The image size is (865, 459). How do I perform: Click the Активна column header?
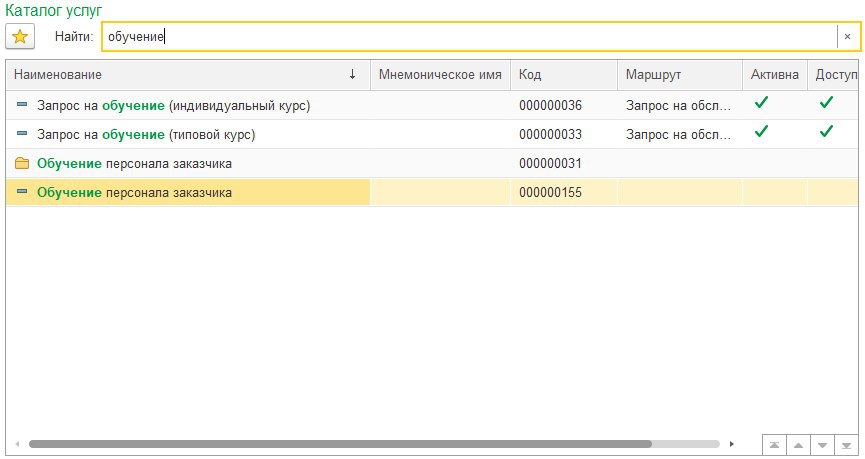[775, 74]
